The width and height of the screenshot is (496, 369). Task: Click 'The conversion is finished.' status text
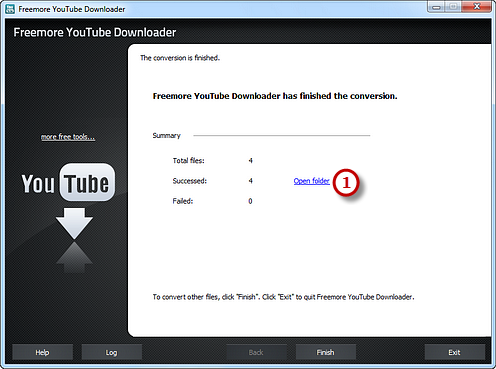click(180, 58)
